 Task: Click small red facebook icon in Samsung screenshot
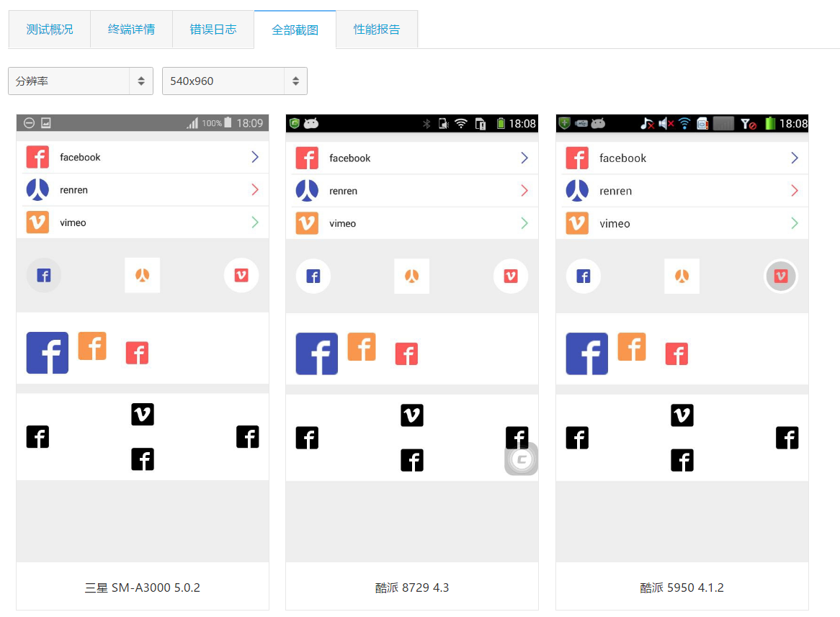[x=137, y=353]
